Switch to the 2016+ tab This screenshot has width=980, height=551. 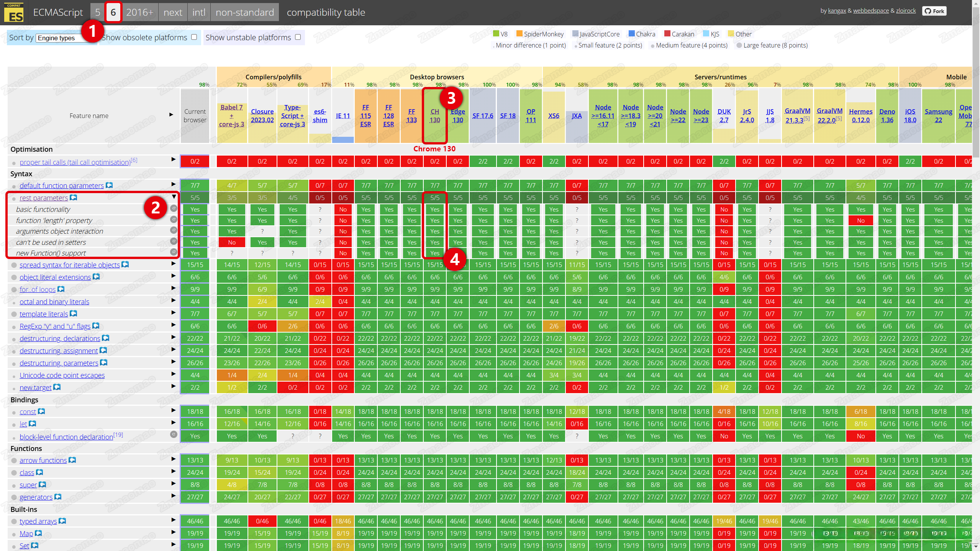139,12
